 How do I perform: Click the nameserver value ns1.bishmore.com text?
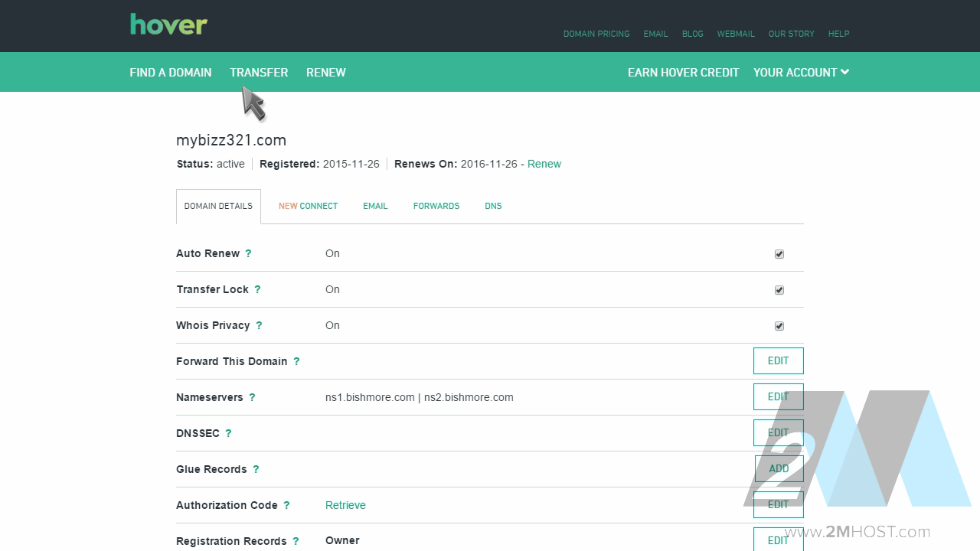(x=370, y=397)
